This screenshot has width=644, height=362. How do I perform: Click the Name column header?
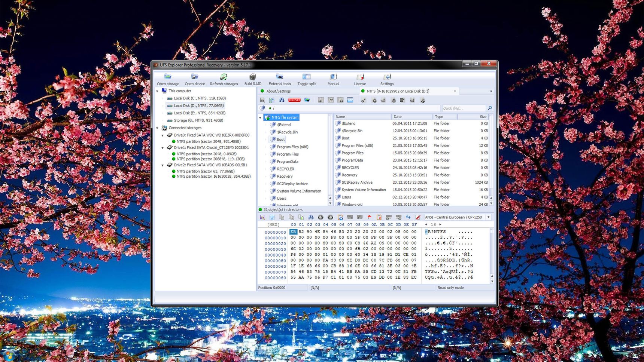coord(362,117)
